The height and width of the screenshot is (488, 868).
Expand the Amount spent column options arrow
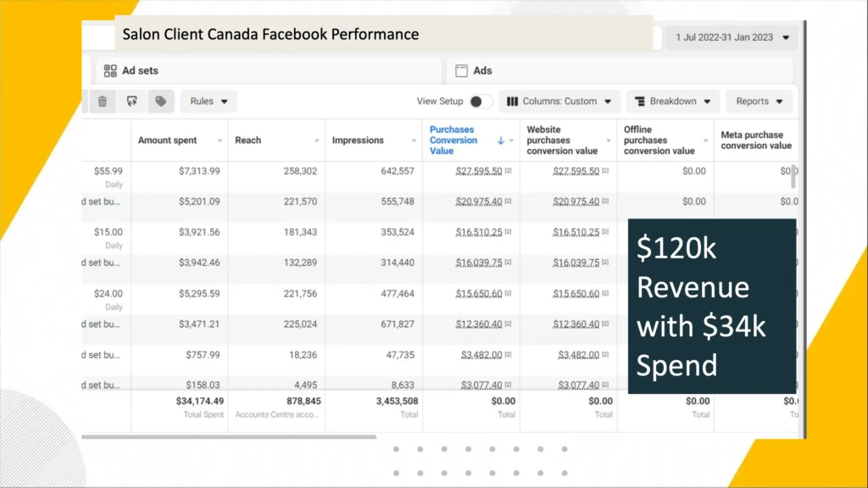(220, 141)
